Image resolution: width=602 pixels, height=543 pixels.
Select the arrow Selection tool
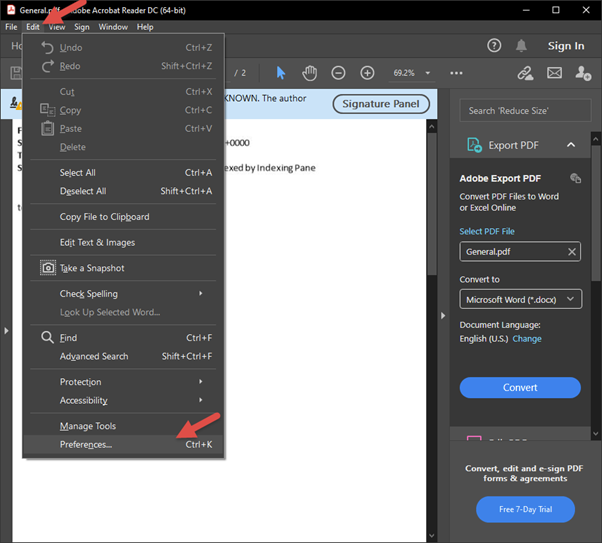point(281,73)
